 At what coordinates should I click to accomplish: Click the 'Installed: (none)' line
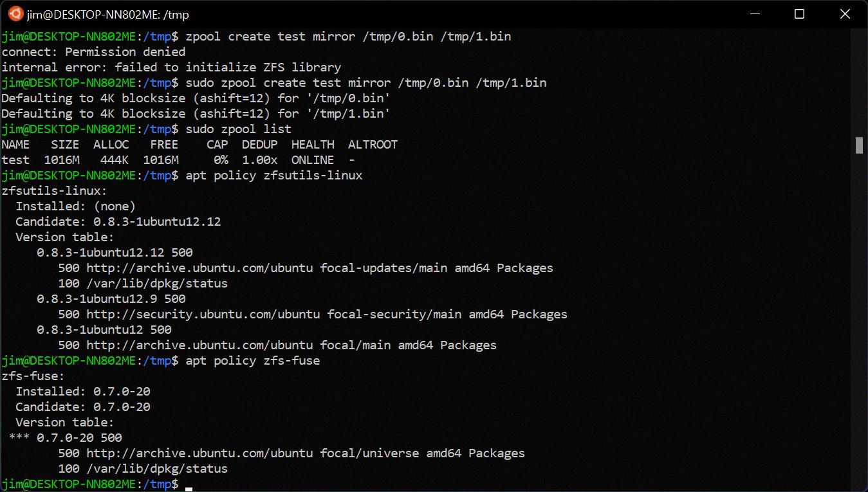[75, 206]
